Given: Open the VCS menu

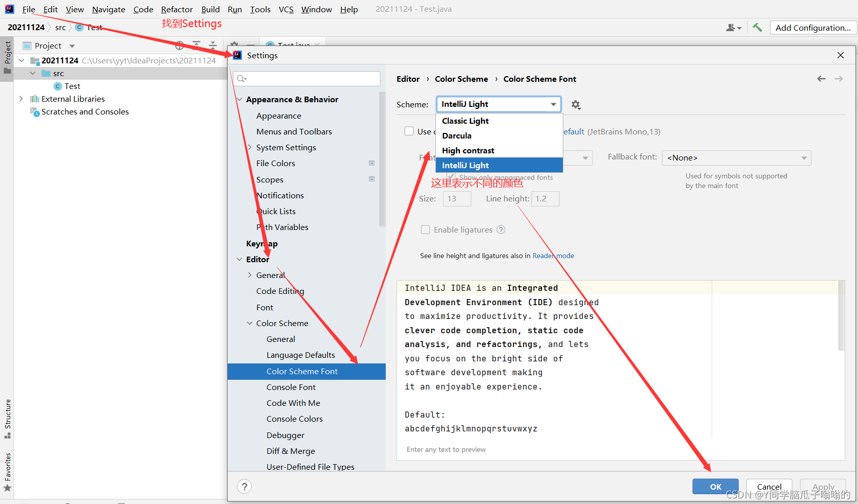Looking at the screenshot, I should pyautogui.click(x=286, y=9).
